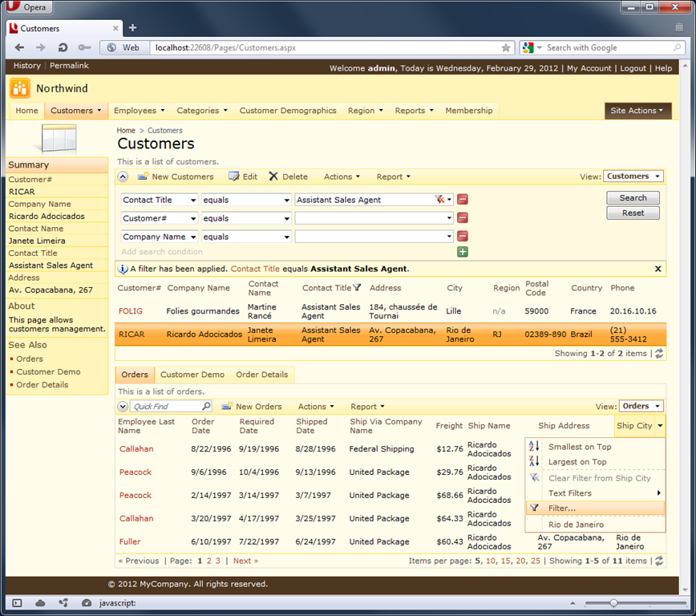Collapse the customers search panel

click(123, 176)
